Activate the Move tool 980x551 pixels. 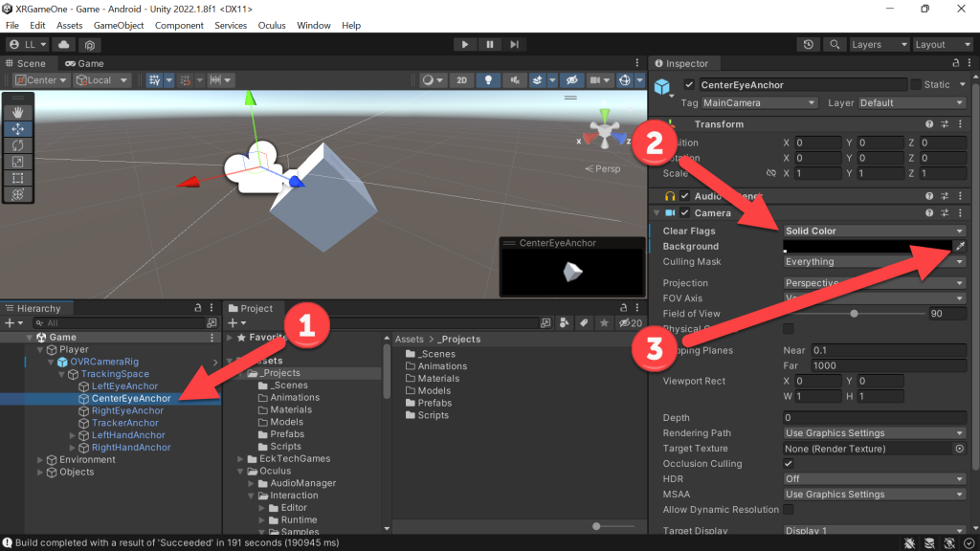coord(17,129)
